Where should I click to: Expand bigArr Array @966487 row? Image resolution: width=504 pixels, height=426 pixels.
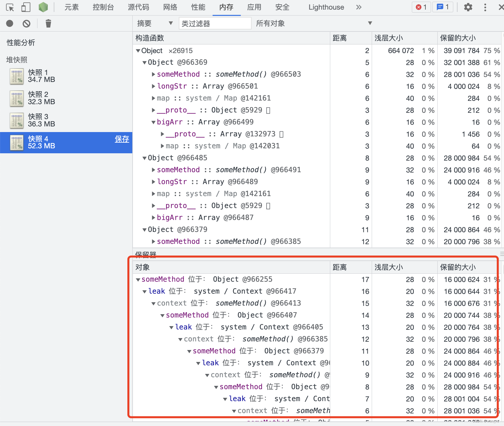pyautogui.click(x=153, y=218)
